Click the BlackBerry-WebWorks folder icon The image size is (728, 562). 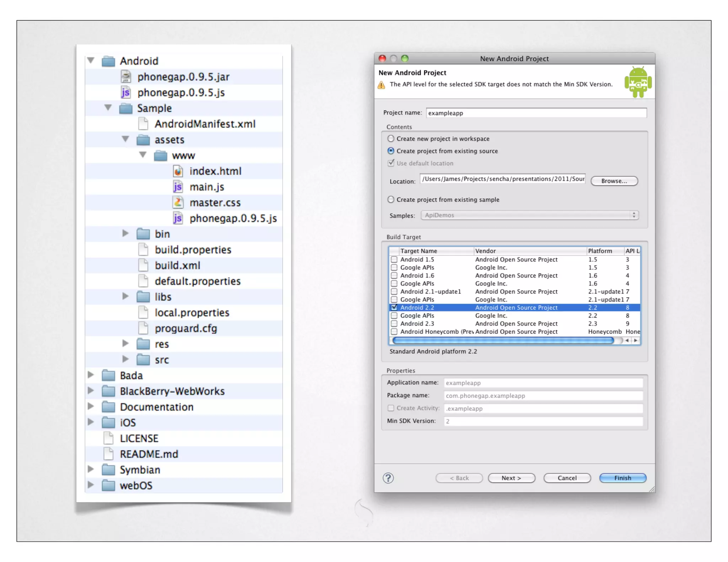point(108,391)
